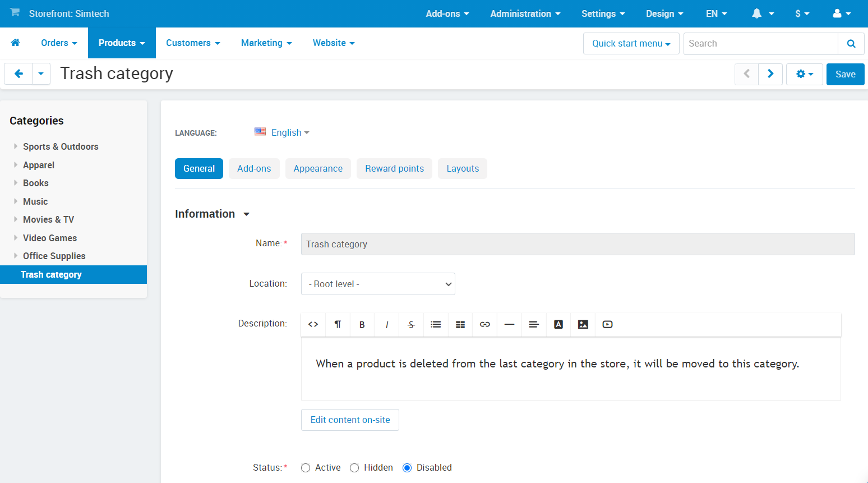Open dropdown next to back button
868x483 pixels.
point(41,73)
